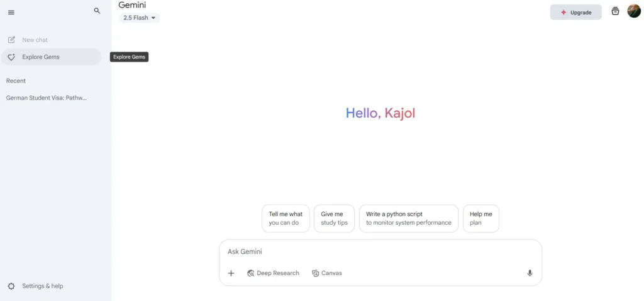This screenshot has height=301, width=644.
Task: Click the Upgrade button
Action: click(576, 13)
